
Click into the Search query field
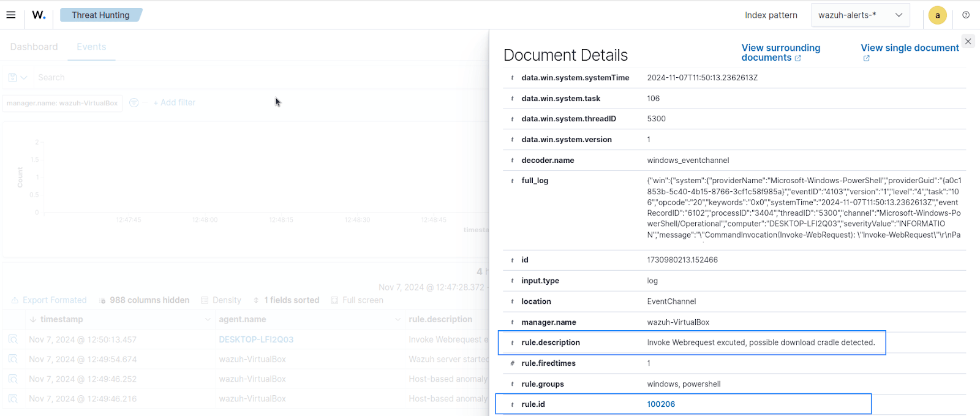pyautogui.click(x=245, y=78)
